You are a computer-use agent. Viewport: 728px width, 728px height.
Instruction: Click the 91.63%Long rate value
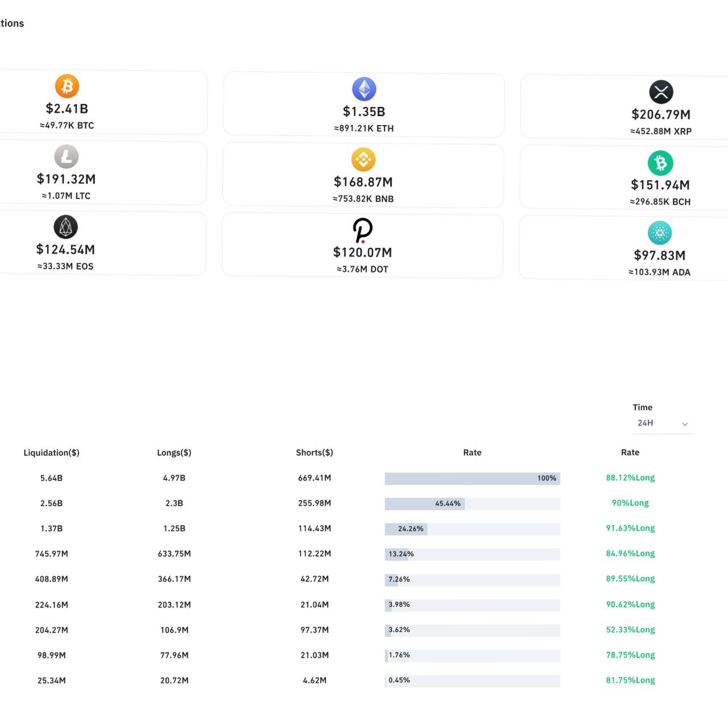pos(630,528)
